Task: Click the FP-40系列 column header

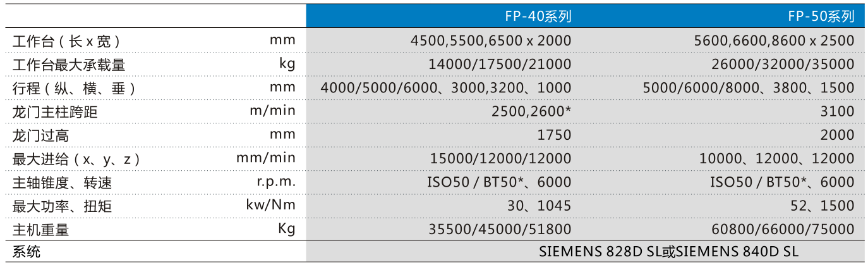Action: coord(538,16)
